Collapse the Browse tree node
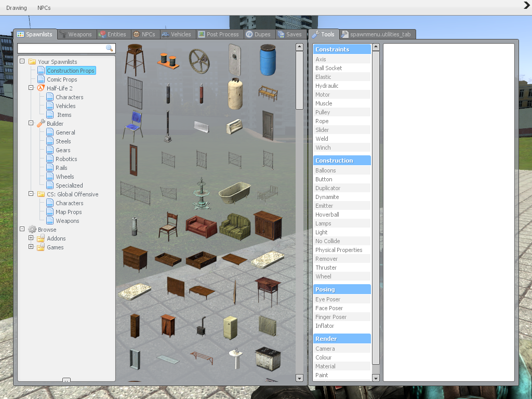This screenshot has width=532, height=399. point(22,229)
